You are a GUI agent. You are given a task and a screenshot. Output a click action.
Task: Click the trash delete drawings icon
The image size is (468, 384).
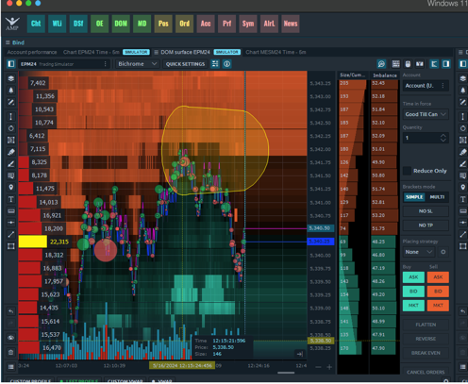point(11,352)
